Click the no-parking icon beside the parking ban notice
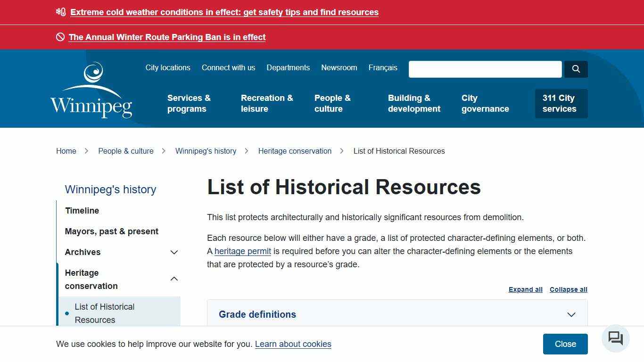 60,37
